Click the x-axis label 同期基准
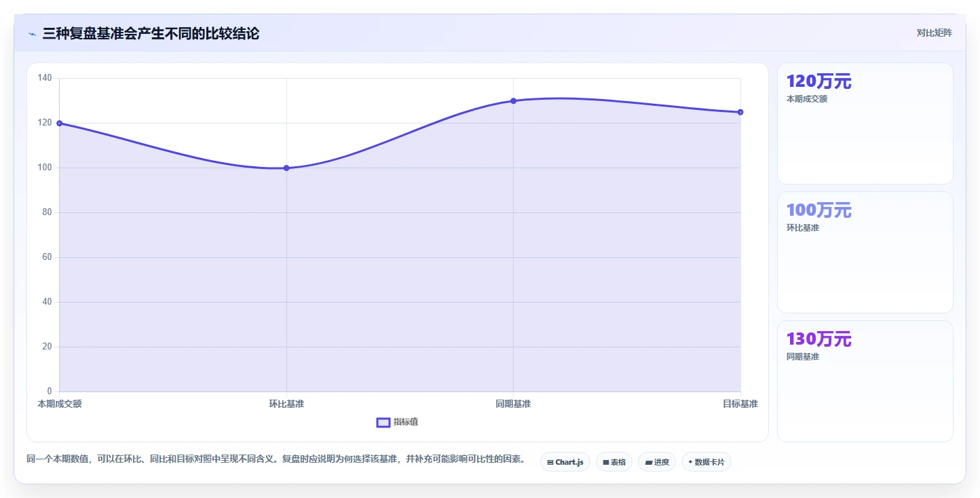 513,404
